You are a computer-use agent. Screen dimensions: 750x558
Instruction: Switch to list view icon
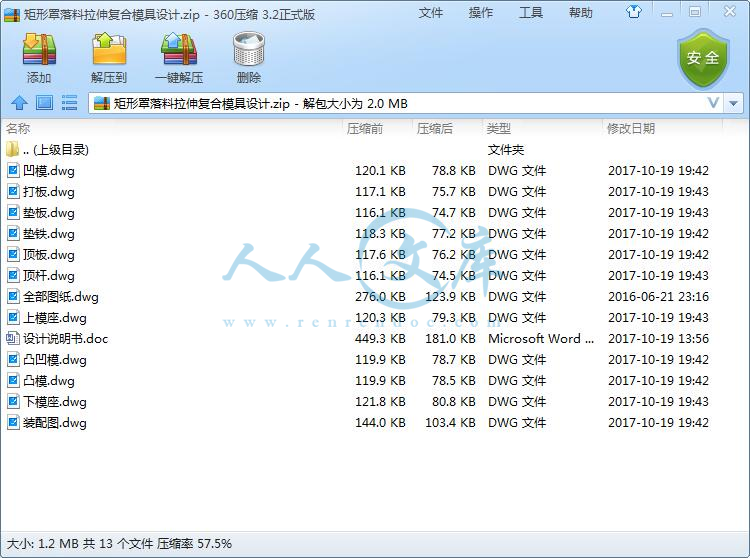click(70, 103)
